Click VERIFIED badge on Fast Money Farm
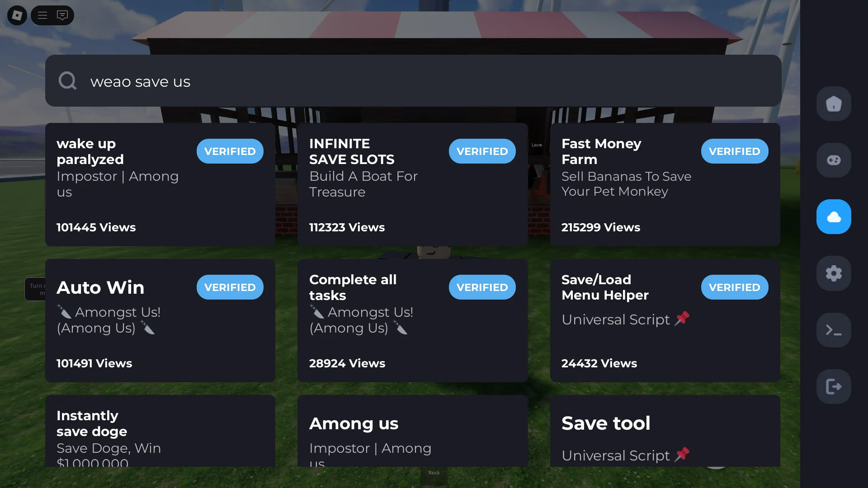The width and height of the screenshot is (868, 488). [734, 151]
